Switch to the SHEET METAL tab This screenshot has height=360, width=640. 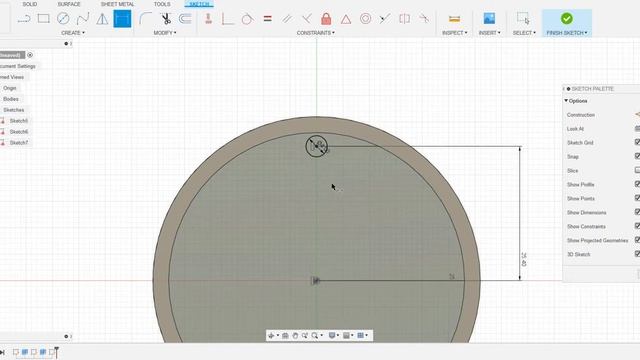point(117,4)
